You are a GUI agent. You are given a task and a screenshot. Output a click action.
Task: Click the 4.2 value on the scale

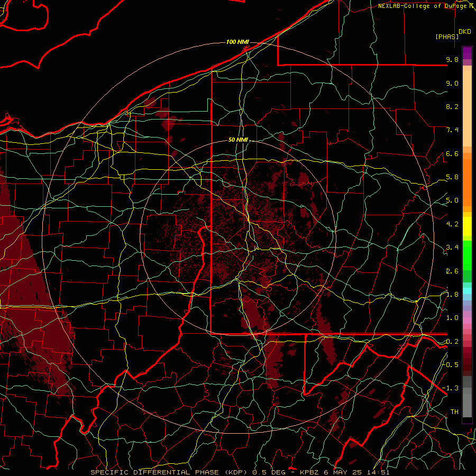click(452, 224)
